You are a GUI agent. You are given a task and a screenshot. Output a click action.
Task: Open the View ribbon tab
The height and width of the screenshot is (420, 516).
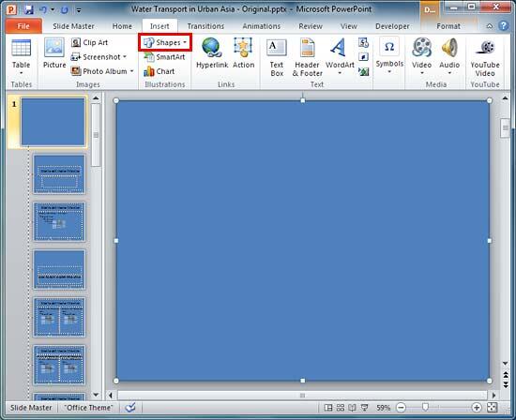(x=348, y=26)
